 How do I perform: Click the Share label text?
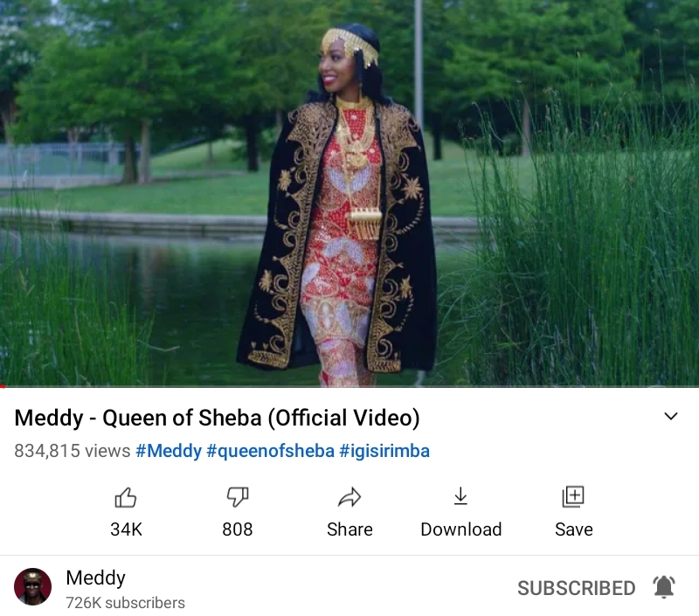click(349, 529)
